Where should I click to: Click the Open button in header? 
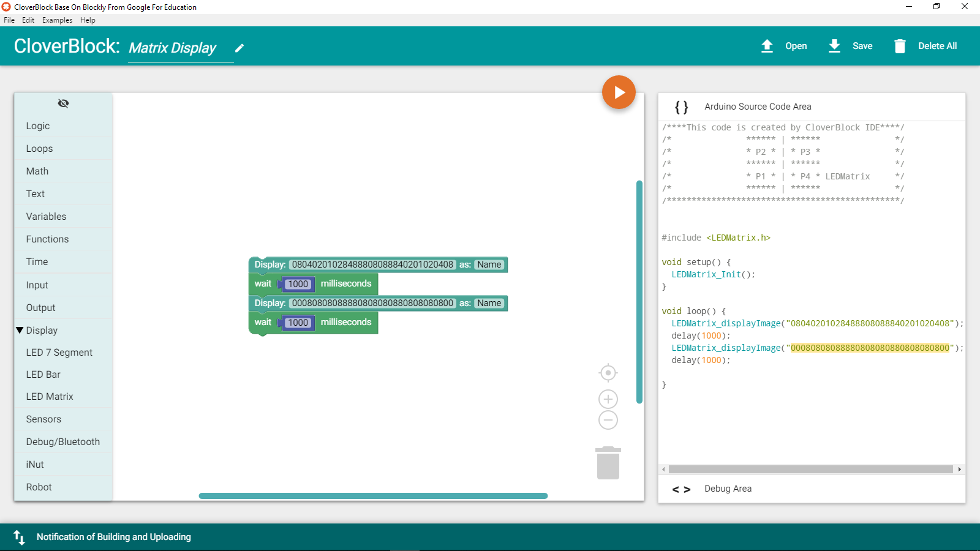tap(784, 46)
